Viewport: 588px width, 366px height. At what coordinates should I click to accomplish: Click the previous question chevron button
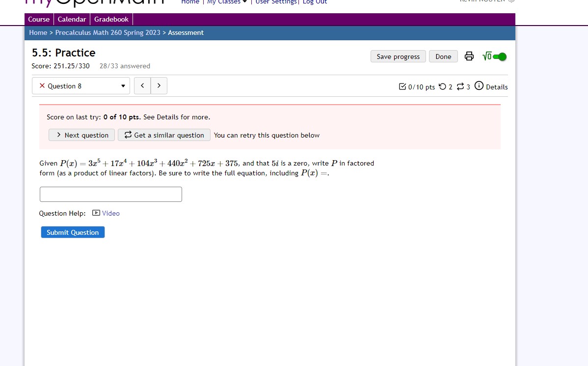click(142, 85)
